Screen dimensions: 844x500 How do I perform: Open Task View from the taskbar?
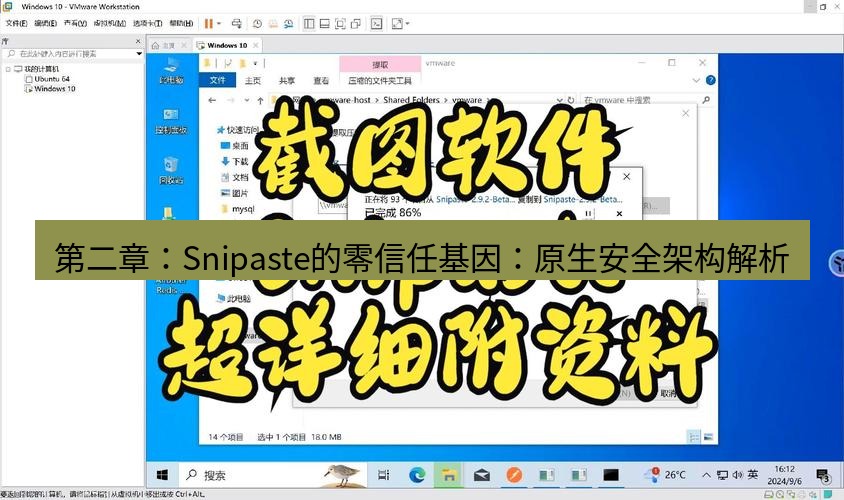384,475
